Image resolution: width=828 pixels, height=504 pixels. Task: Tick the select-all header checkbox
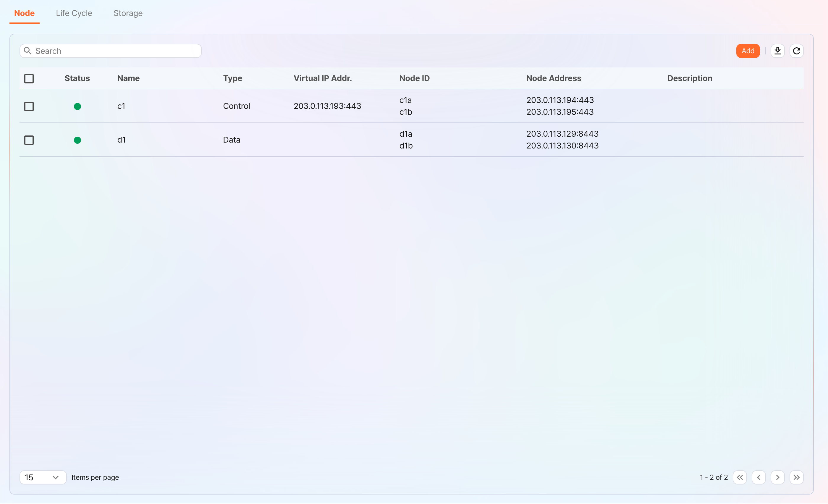[29, 79]
